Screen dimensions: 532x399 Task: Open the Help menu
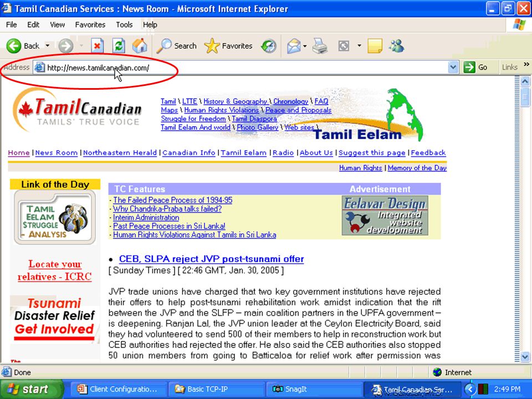click(x=150, y=25)
